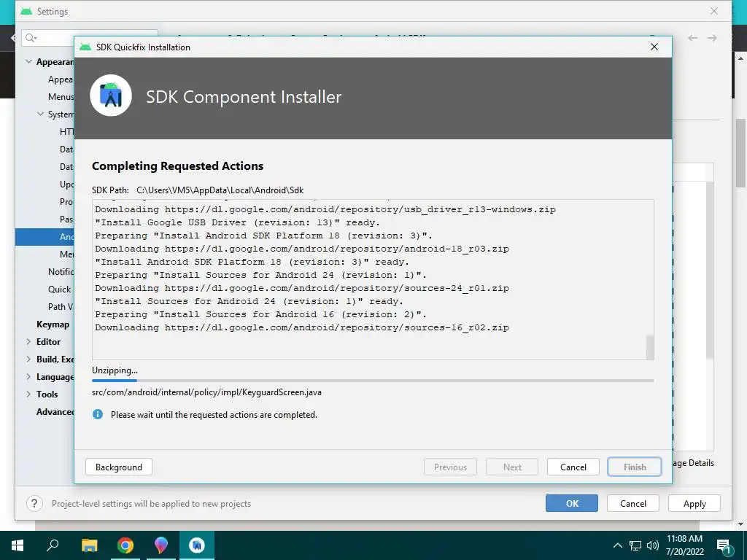The image size is (747, 560).
Task: Click KeyguardScreen.java file path text
Action: click(x=206, y=392)
